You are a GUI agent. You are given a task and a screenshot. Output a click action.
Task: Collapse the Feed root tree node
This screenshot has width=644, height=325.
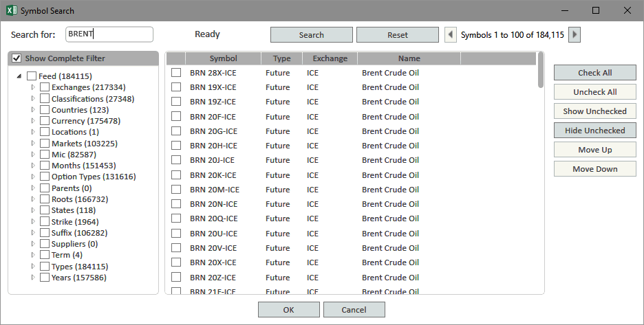coord(19,76)
